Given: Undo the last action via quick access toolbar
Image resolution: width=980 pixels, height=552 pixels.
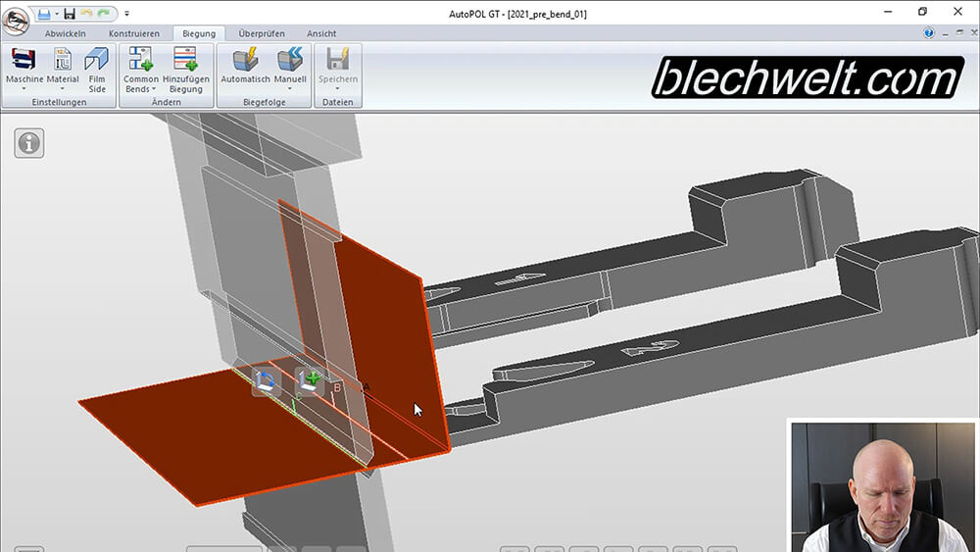Looking at the screenshot, I should (86, 13).
